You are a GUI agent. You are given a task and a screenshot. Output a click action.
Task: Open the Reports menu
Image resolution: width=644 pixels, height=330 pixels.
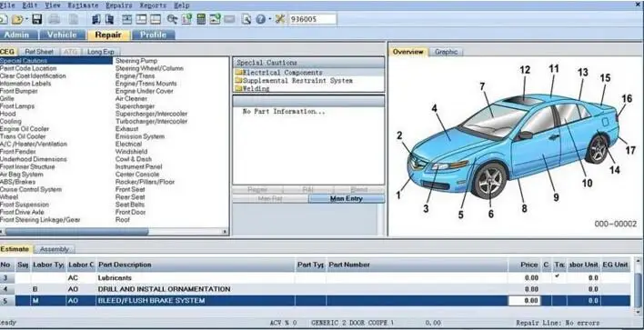(x=153, y=5)
